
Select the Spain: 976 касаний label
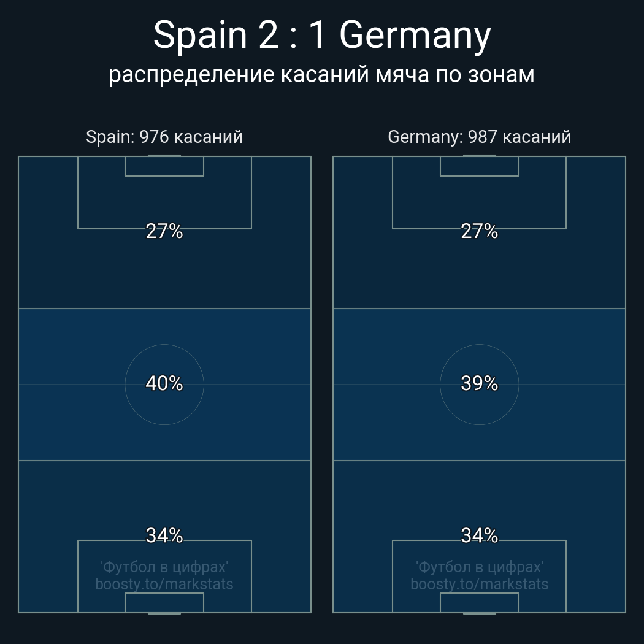[164, 137]
